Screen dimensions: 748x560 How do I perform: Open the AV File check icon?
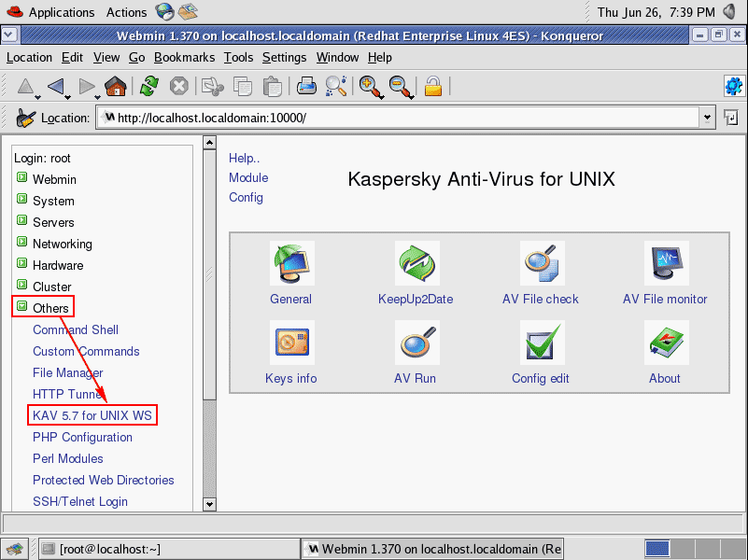coord(542,263)
